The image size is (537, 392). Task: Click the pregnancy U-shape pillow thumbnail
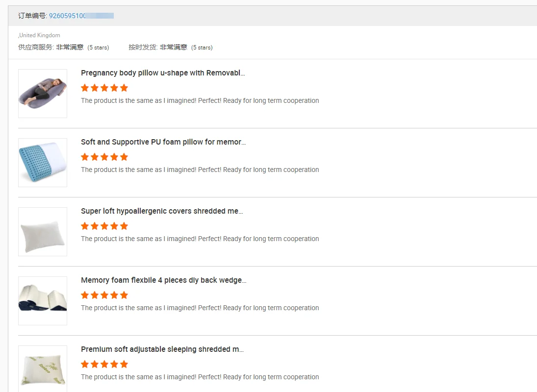tap(43, 93)
